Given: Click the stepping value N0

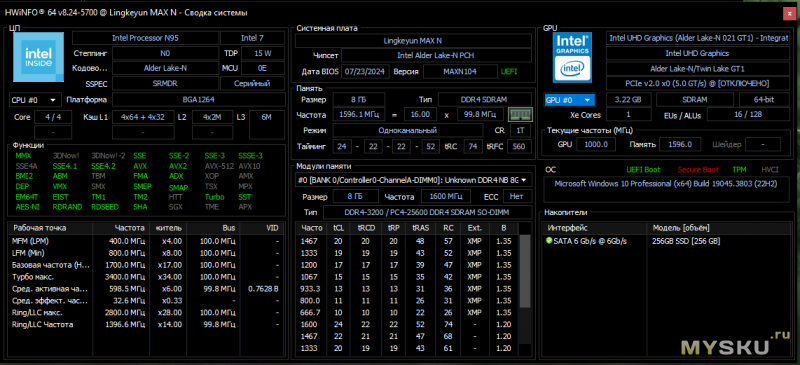Looking at the screenshot, I should pyautogui.click(x=164, y=53).
